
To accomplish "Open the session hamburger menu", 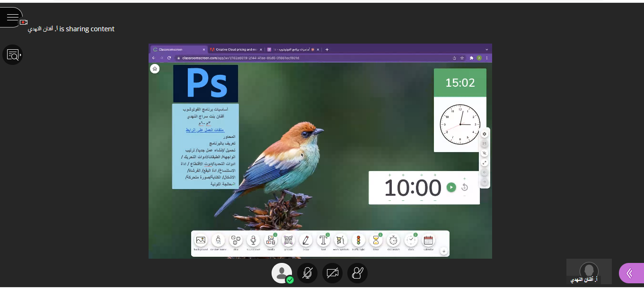I will (x=12, y=18).
